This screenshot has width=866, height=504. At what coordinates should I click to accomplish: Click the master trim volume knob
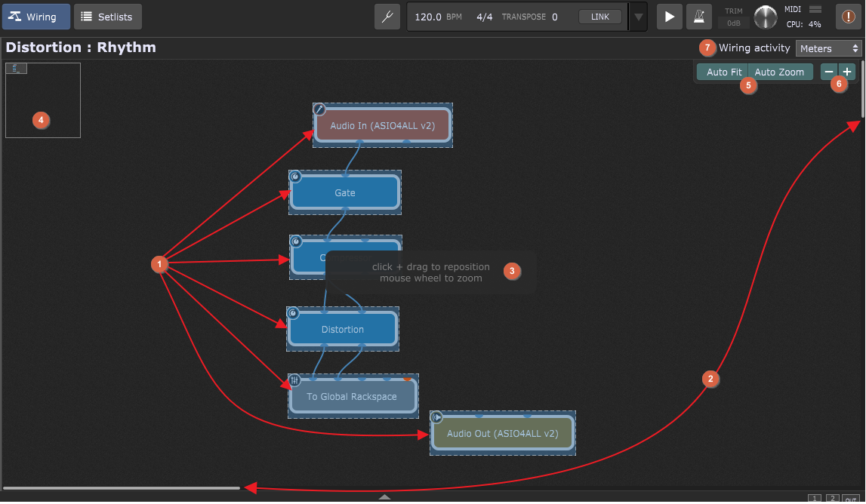click(x=766, y=17)
